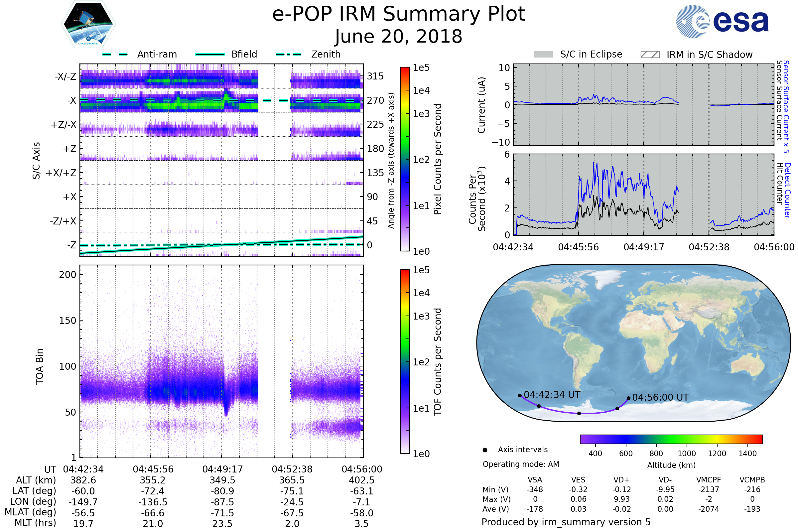The height and width of the screenshot is (532, 798).
Task: Click the Sensor Surface Current x 5 label
Action: tap(786, 107)
